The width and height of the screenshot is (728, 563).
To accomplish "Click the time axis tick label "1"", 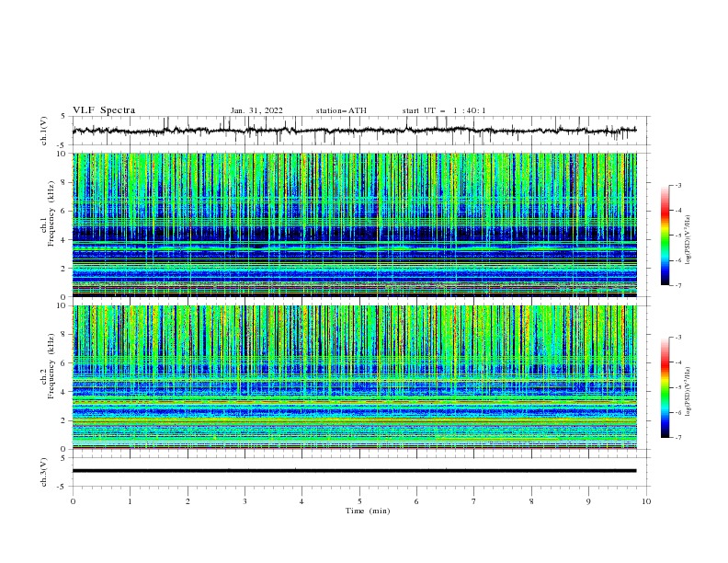I will click(130, 501).
